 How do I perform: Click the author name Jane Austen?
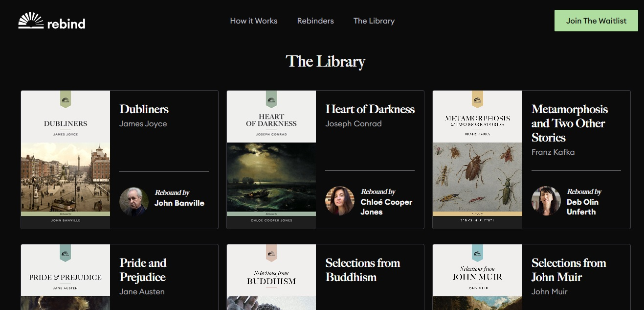point(142,292)
